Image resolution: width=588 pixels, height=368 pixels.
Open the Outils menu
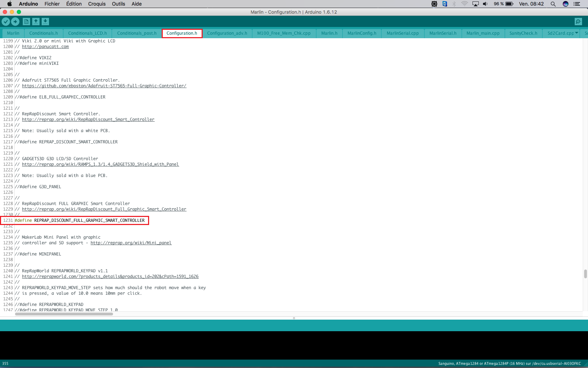pyautogui.click(x=119, y=4)
